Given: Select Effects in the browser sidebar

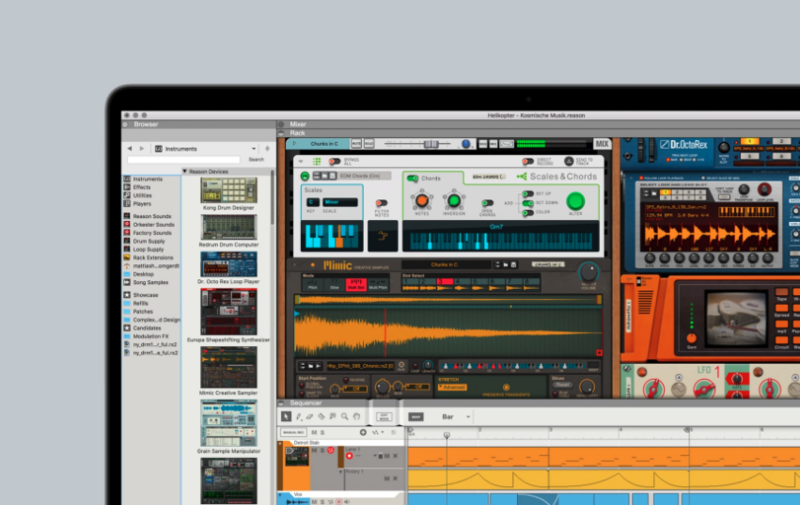Looking at the screenshot, I should [x=141, y=187].
